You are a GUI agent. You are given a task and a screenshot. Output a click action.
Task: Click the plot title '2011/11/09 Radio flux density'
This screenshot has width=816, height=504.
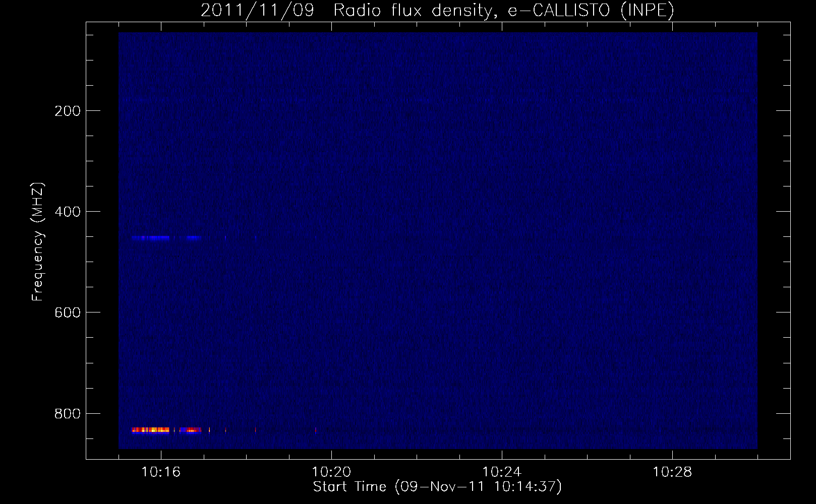click(346, 11)
